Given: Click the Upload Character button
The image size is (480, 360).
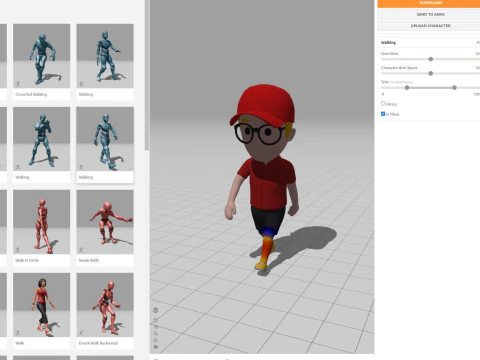Looking at the screenshot, I should [x=429, y=26].
